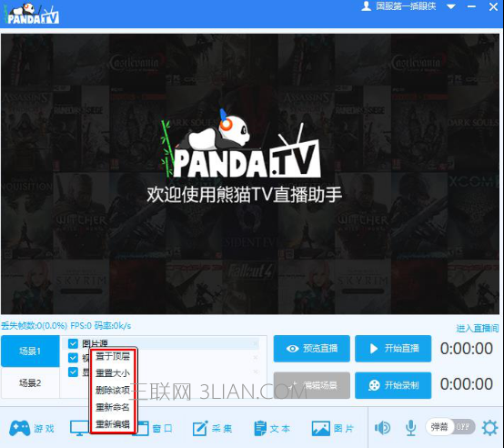
Task: Mute the speaker output
Action: [x=382, y=428]
